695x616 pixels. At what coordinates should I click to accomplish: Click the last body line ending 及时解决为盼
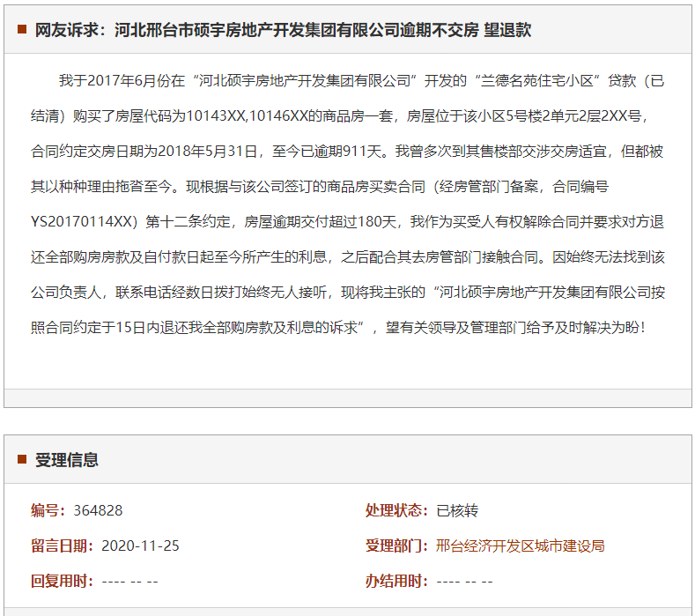pos(337,327)
